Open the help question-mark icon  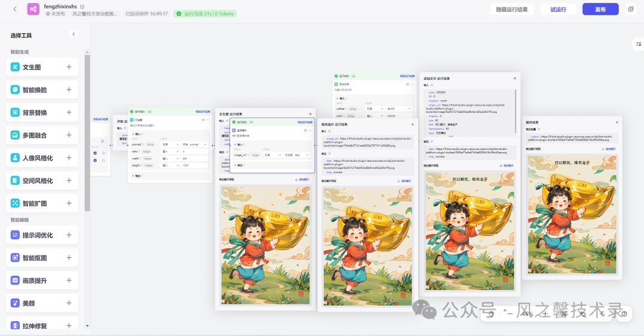[x=624, y=314]
